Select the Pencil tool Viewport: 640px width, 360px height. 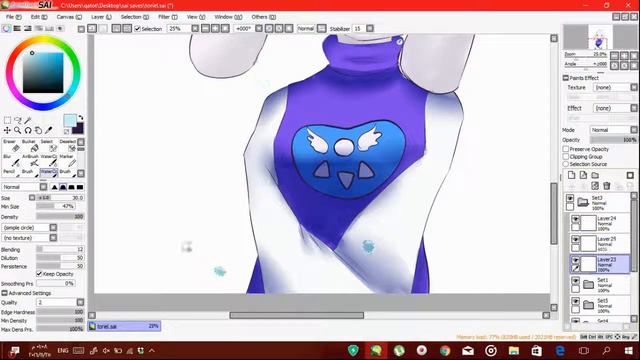click(11, 173)
